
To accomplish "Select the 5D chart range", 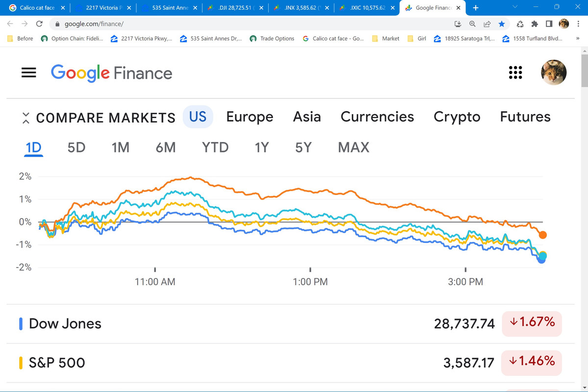I will (76, 147).
